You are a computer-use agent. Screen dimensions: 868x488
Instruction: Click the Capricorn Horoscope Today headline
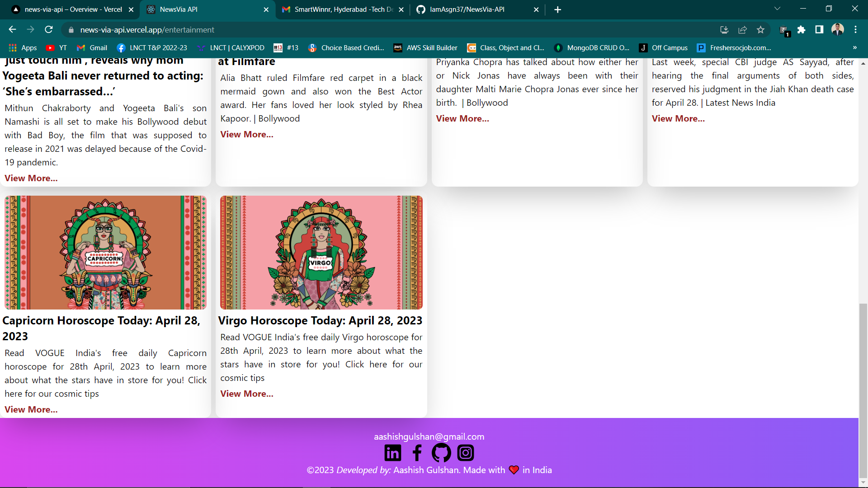click(x=101, y=328)
